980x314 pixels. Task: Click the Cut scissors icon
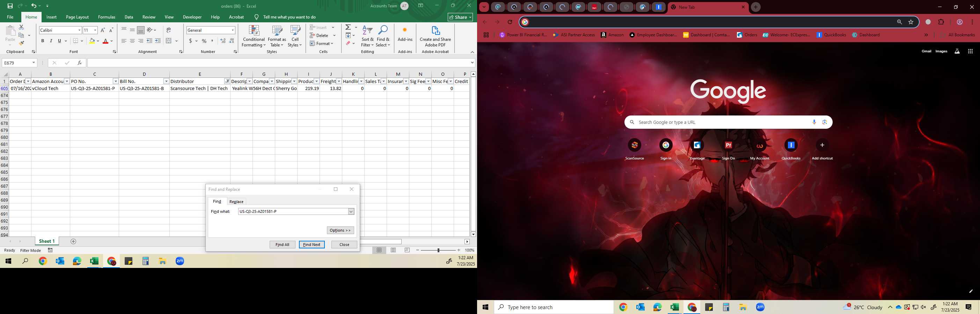pyautogui.click(x=21, y=27)
